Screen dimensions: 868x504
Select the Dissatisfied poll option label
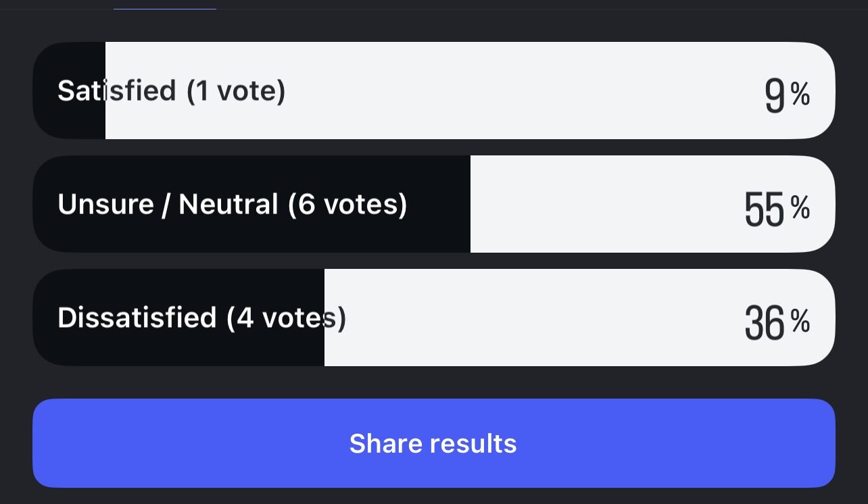pos(137,318)
